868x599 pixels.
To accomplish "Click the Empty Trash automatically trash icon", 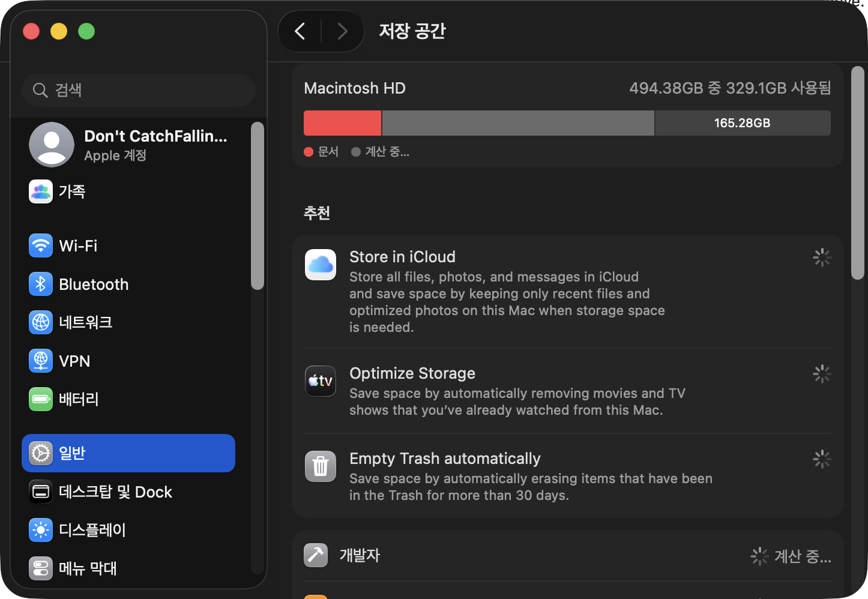I will point(321,466).
